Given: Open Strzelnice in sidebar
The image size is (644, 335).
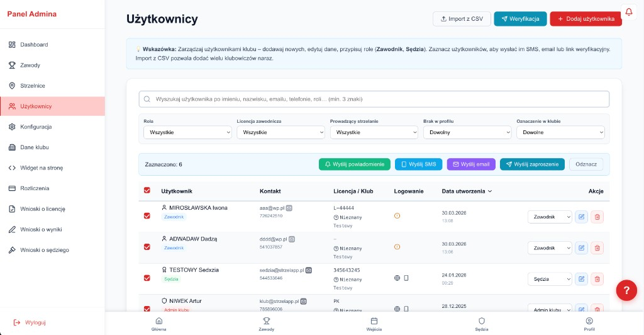Looking at the screenshot, I should [53, 86].
